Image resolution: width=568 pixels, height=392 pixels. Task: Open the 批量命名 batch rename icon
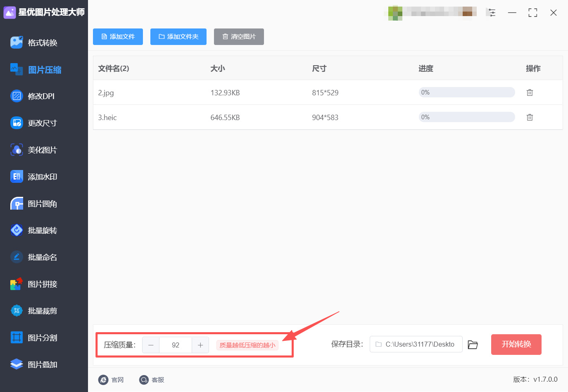[17, 257]
